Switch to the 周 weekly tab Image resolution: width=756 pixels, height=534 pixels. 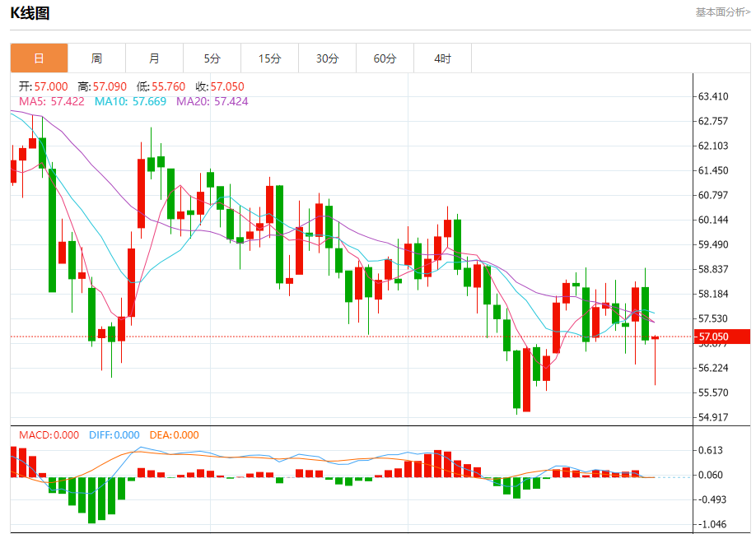tap(96, 58)
